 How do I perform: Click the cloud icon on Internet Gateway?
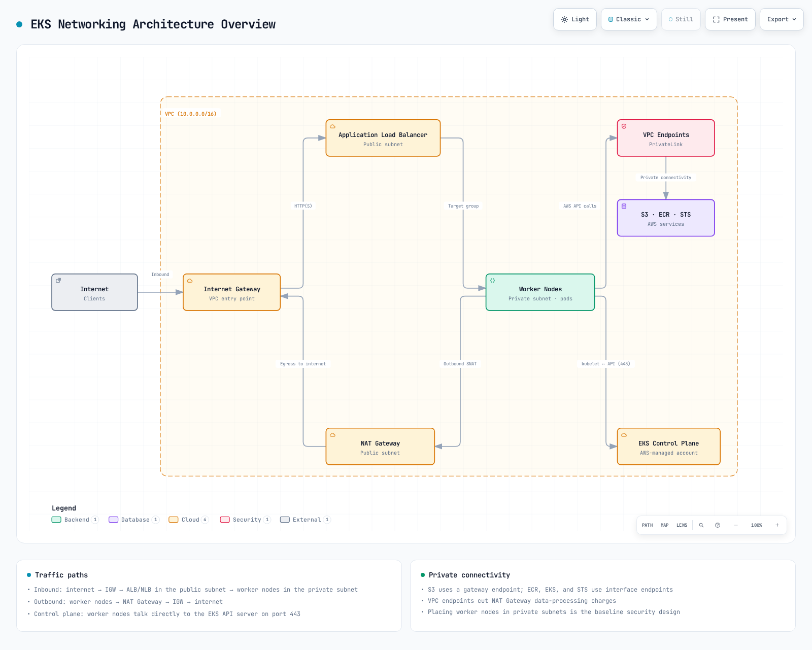click(x=190, y=281)
